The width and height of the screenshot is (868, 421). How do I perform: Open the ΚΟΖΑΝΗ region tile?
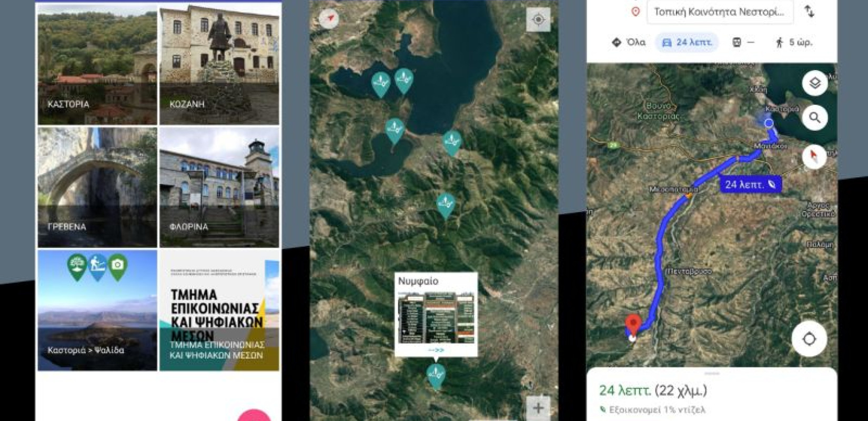[219, 65]
